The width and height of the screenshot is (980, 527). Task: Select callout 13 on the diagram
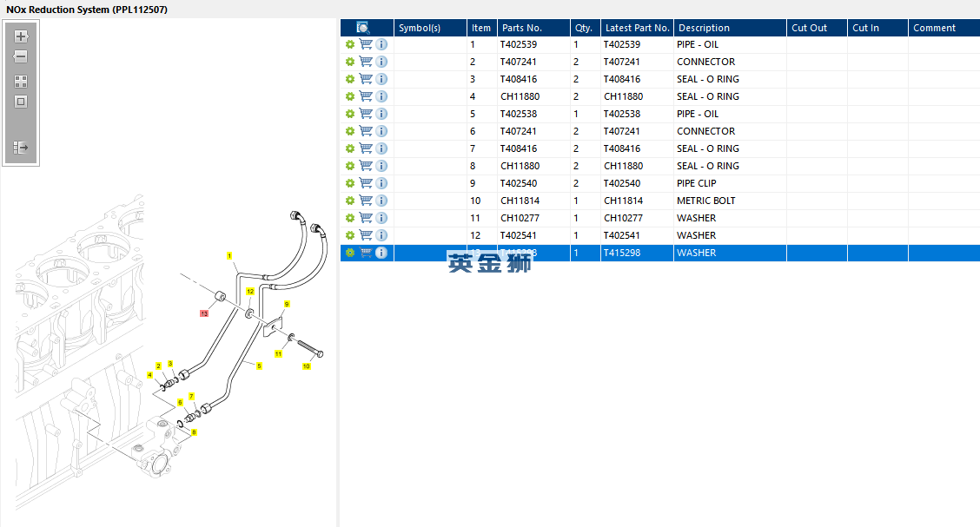click(x=204, y=313)
